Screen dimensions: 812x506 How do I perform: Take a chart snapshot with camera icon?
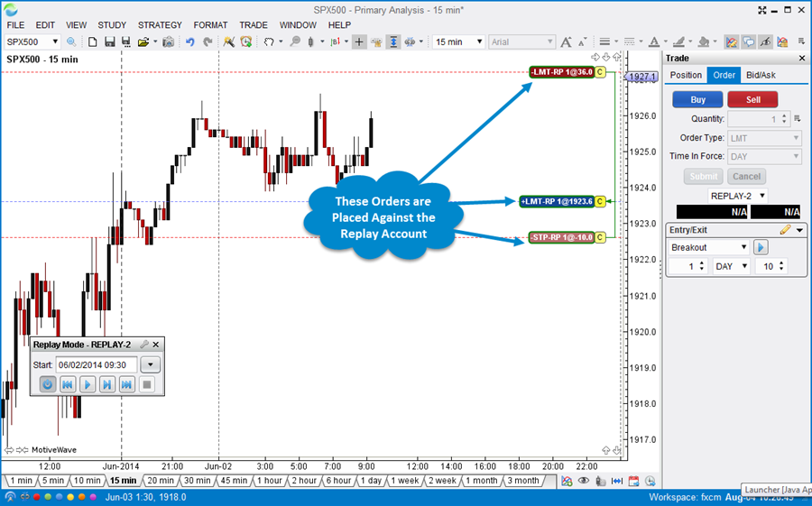pos(168,42)
